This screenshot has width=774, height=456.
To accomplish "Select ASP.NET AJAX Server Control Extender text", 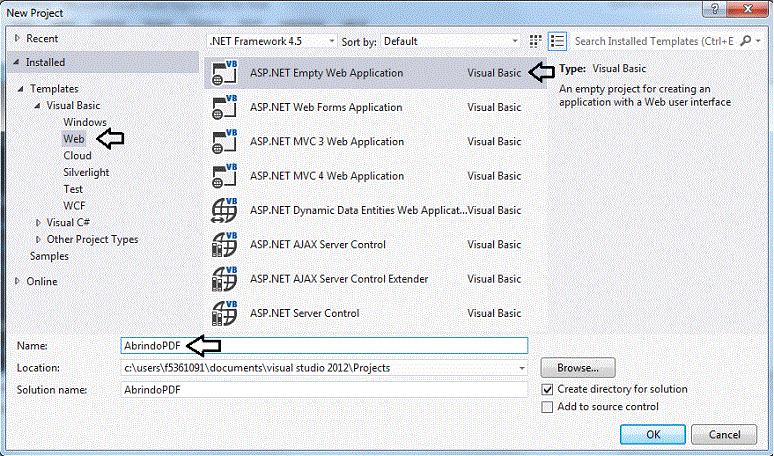I will (x=339, y=279).
